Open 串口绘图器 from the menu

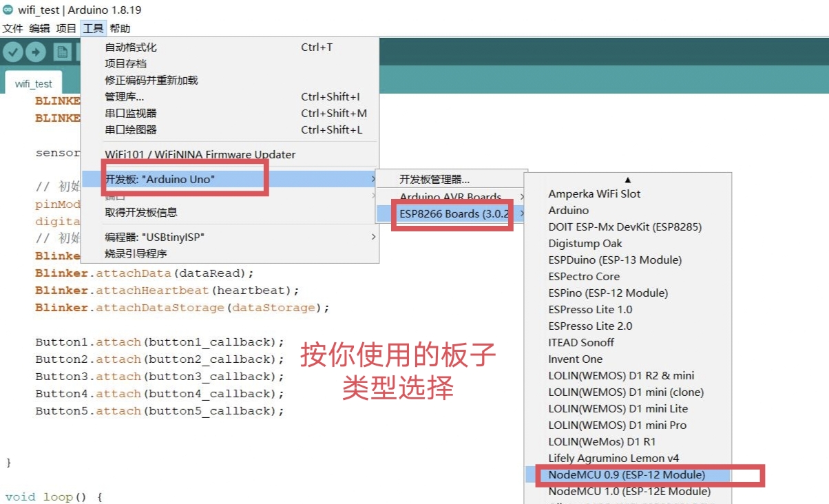pos(230,129)
